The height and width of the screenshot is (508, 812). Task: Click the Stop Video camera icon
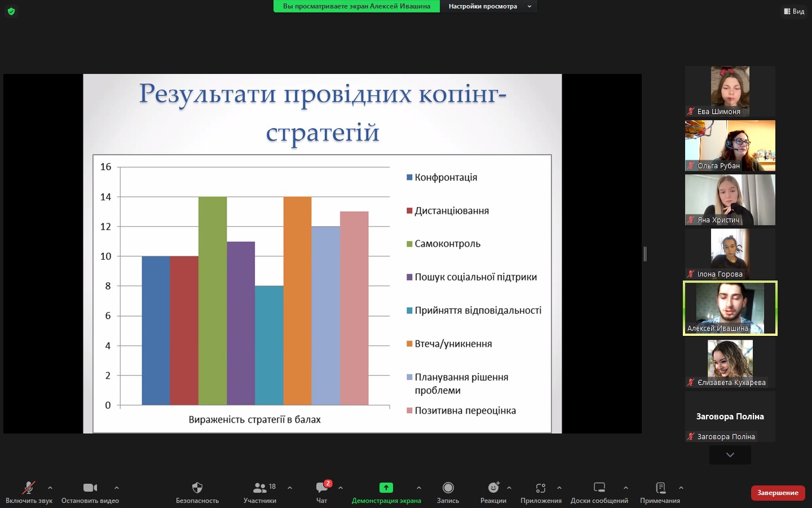tap(90, 487)
